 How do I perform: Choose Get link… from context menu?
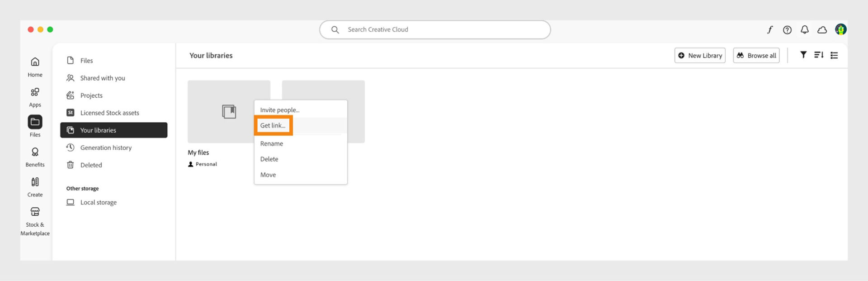point(301,125)
